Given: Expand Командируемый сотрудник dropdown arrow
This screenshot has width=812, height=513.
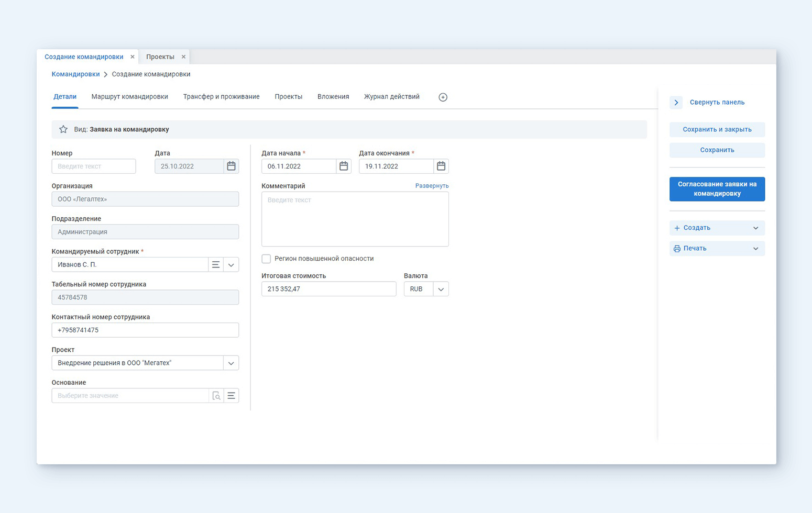Looking at the screenshot, I should [231, 264].
